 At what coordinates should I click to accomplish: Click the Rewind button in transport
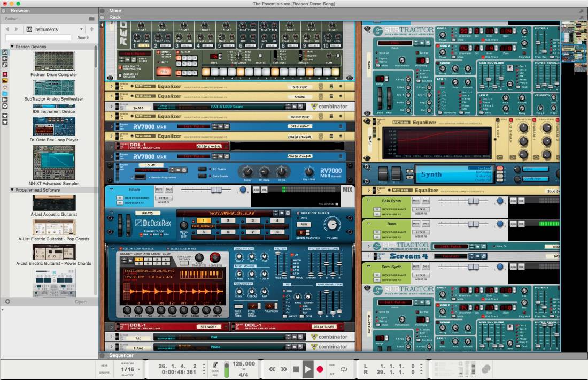272,369
